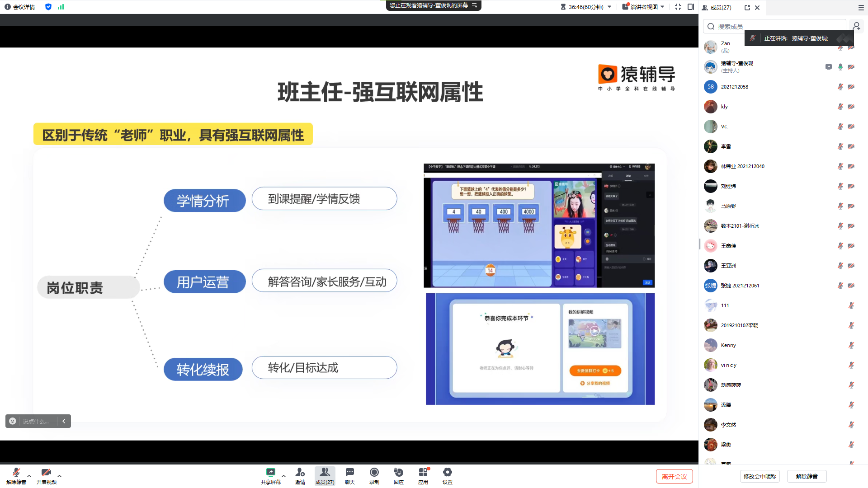Image resolution: width=868 pixels, height=488 pixels.
Task: Click the network signal strength icon
Action: pyautogui.click(x=61, y=7)
